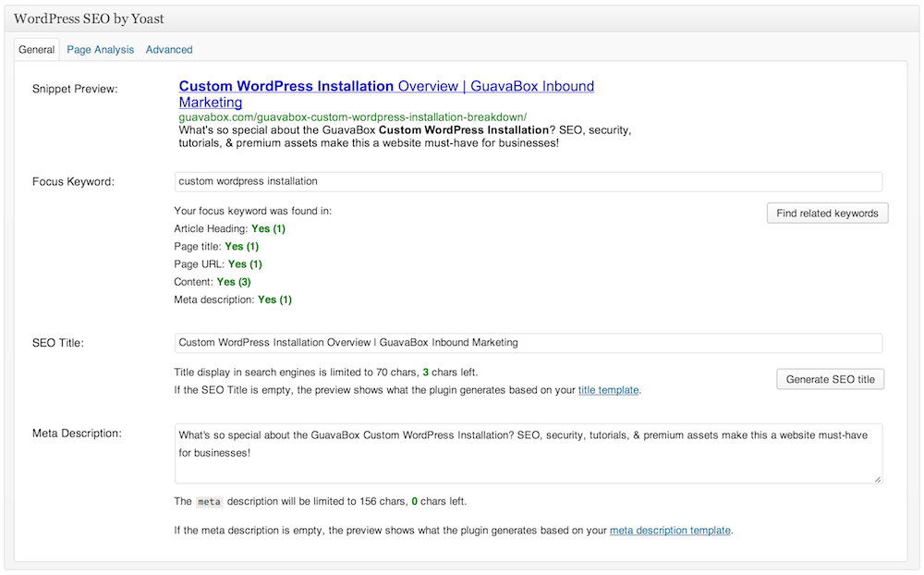Click the Focus Keyword label
This screenshot has height=575, width=924.
click(73, 181)
